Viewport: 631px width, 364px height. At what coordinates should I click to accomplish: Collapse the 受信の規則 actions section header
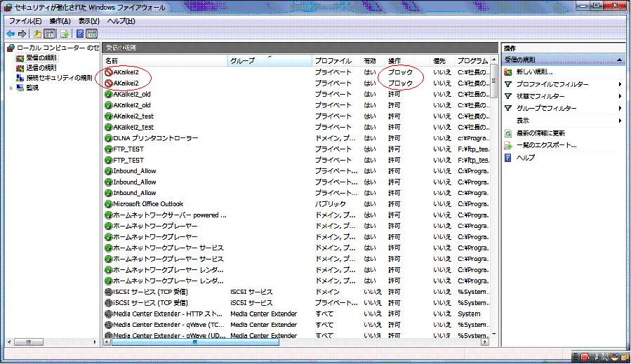click(x=619, y=60)
